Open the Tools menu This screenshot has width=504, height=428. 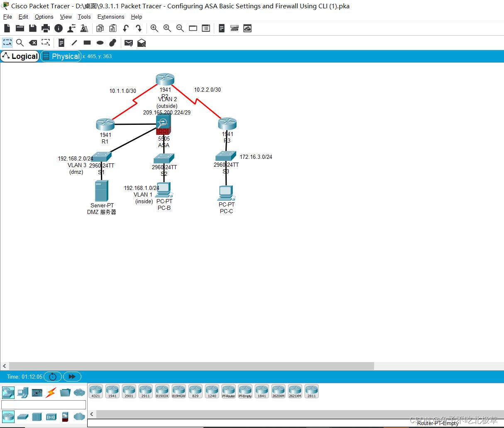(x=84, y=17)
